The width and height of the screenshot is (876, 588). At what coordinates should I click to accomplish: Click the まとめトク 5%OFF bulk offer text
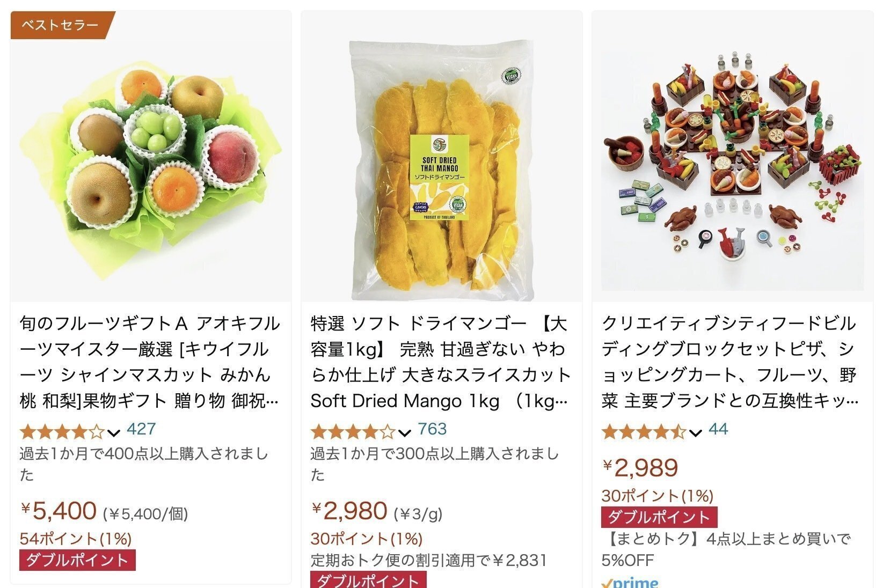coord(726,549)
